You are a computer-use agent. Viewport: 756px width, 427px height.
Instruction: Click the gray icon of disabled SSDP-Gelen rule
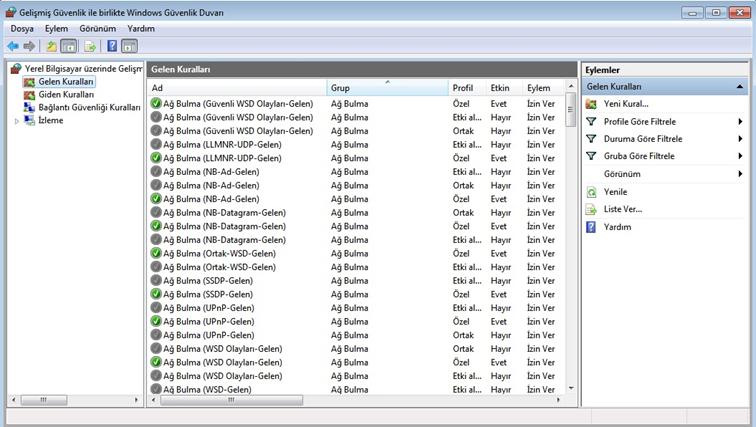156,280
